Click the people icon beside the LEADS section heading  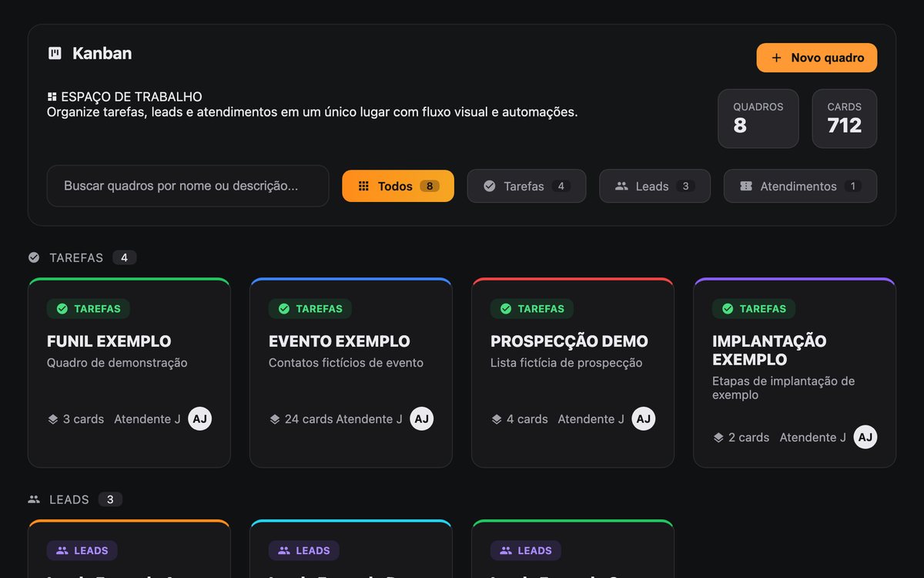coord(34,499)
